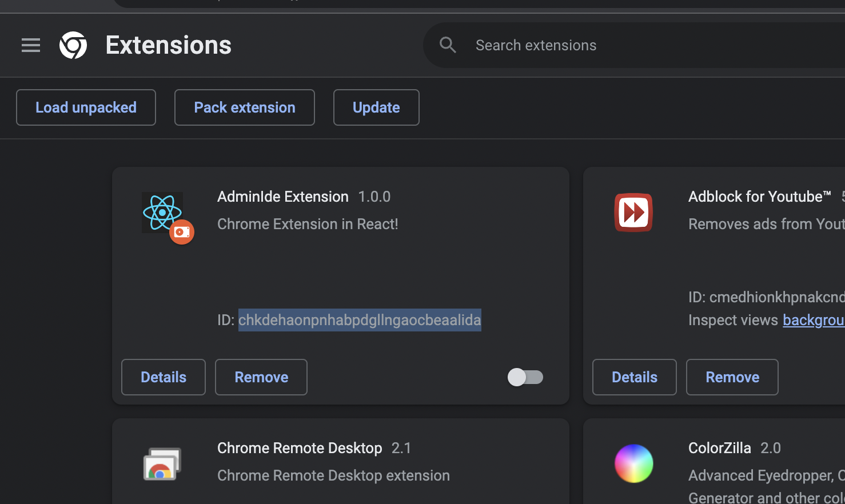Viewport: 845px width, 504px height.
Task: Click the Update button
Action: point(376,107)
